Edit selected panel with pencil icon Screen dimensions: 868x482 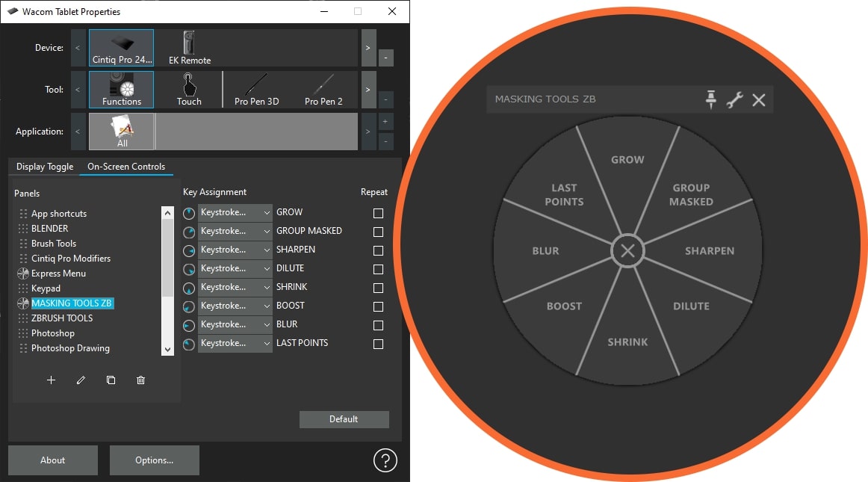(x=81, y=380)
